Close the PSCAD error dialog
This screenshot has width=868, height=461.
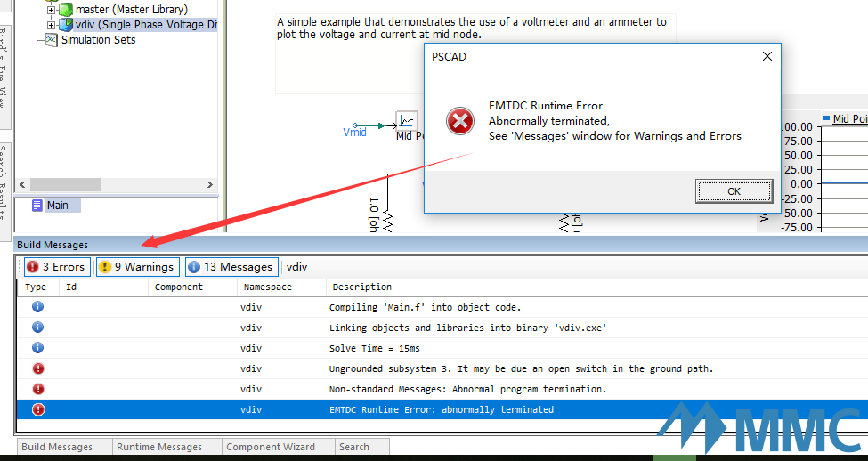pyautogui.click(x=767, y=56)
